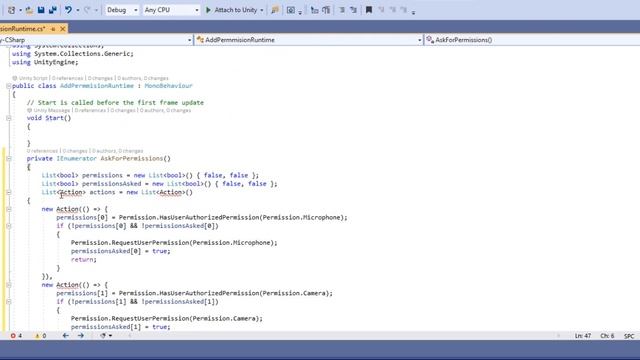Navigate forward with the status bar right arrow

(x=81, y=336)
